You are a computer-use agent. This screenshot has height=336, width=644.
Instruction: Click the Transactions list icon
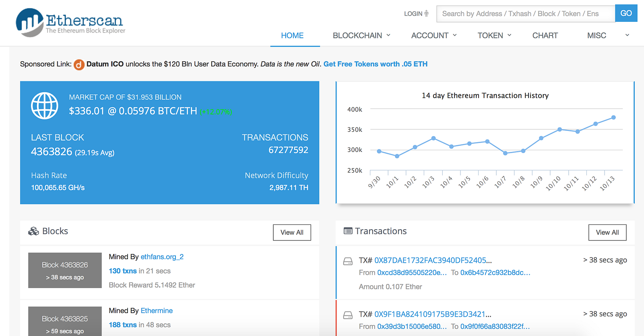click(x=348, y=231)
